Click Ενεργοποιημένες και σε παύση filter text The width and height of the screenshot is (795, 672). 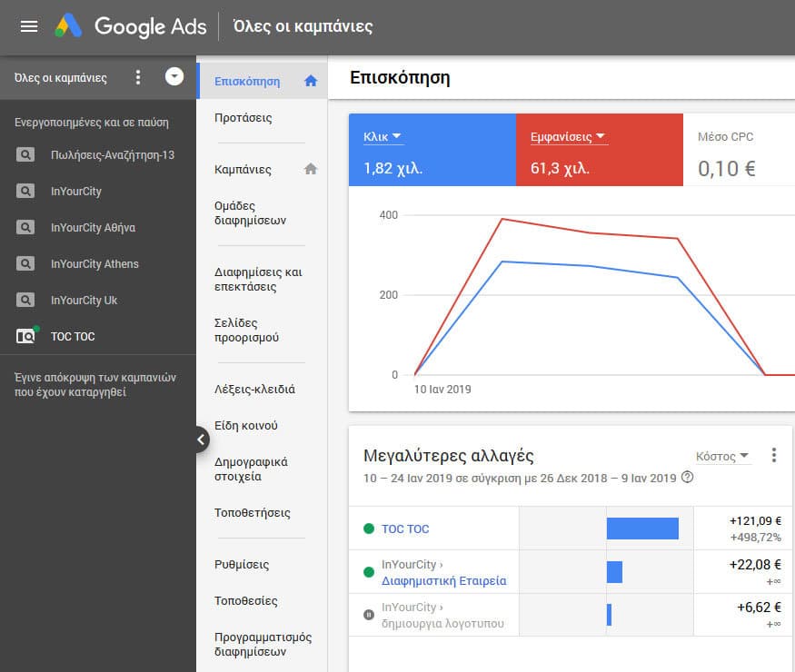[91, 122]
